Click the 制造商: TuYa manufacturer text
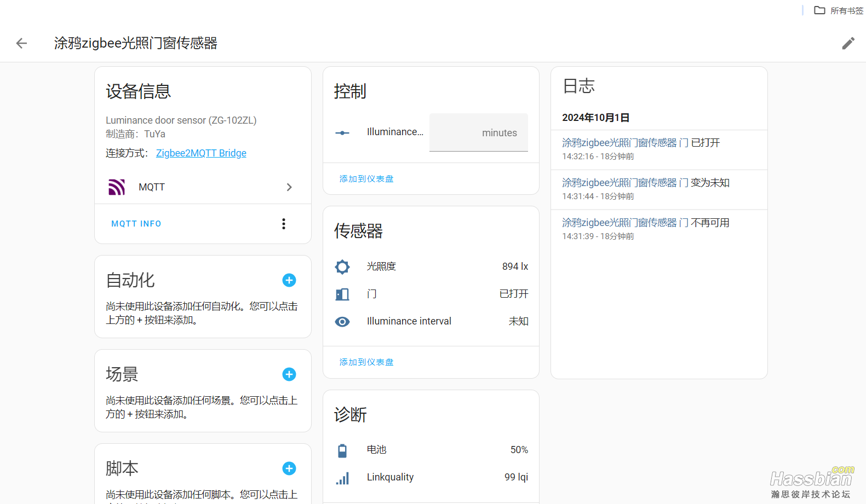This screenshot has height=504, width=866. tap(135, 134)
